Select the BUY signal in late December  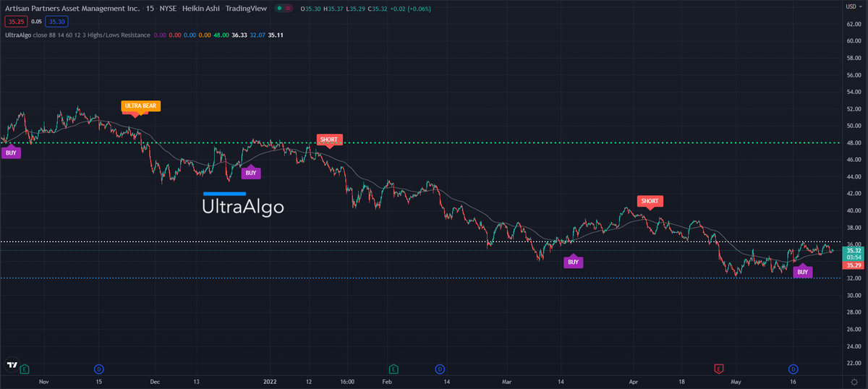click(x=250, y=173)
